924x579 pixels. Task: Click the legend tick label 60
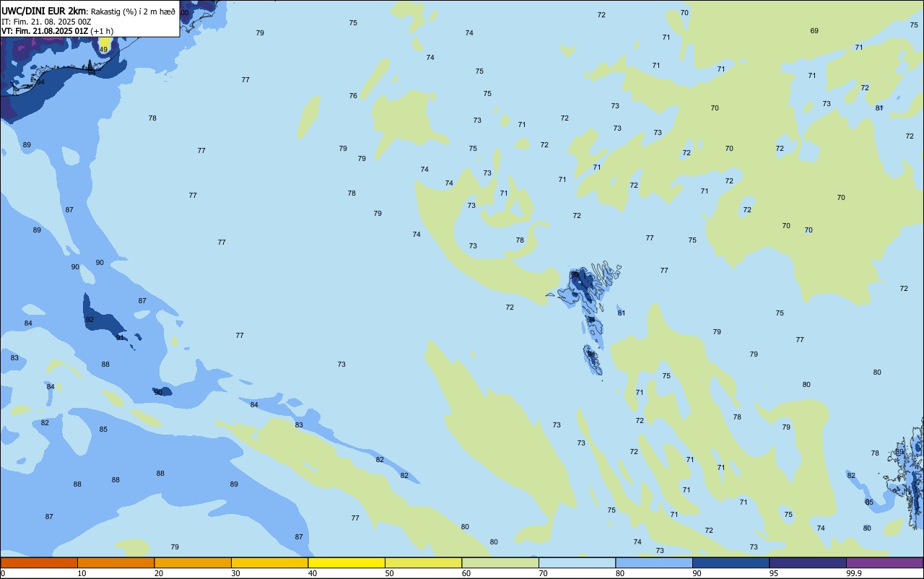[466, 573]
